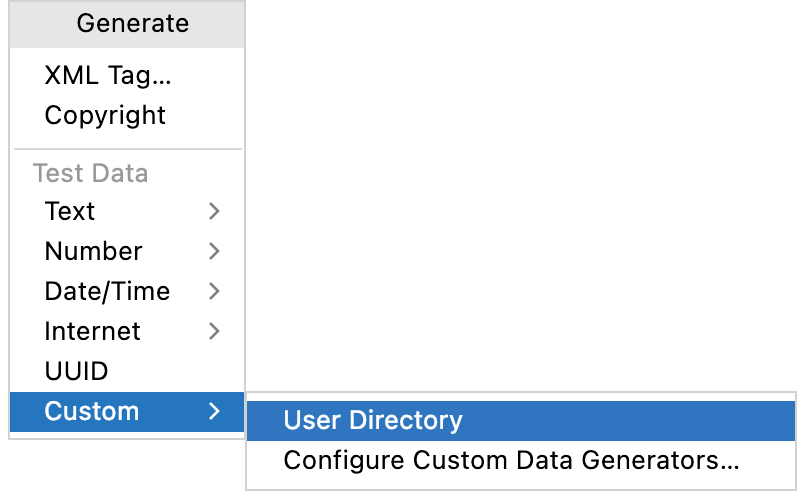Click the Test Data section label

tap(91, 173)
